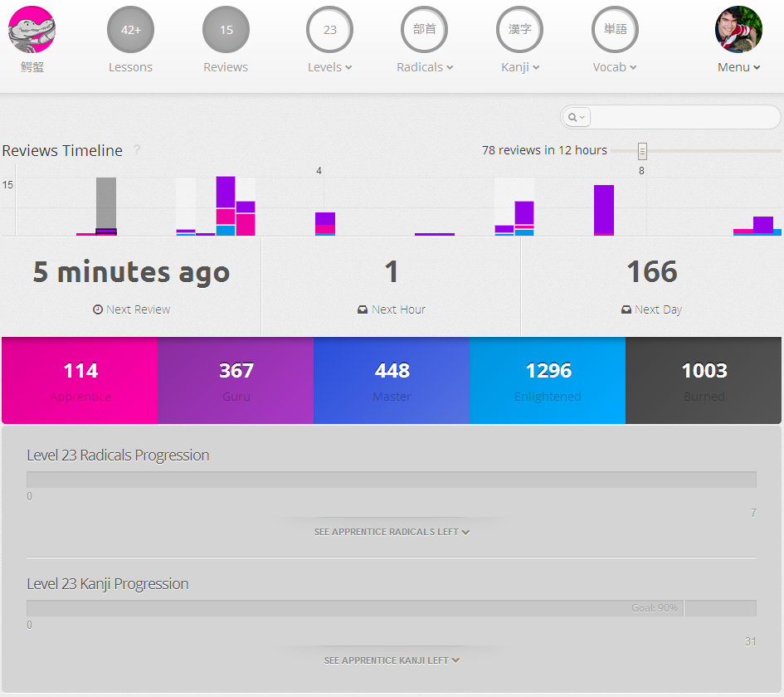Open the Lessons 42+ circle

point(131,30)
